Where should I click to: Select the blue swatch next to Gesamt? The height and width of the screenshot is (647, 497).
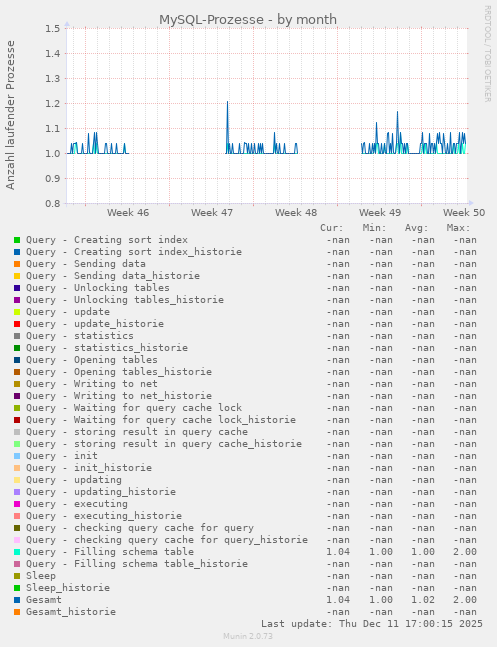pos(17,600)
